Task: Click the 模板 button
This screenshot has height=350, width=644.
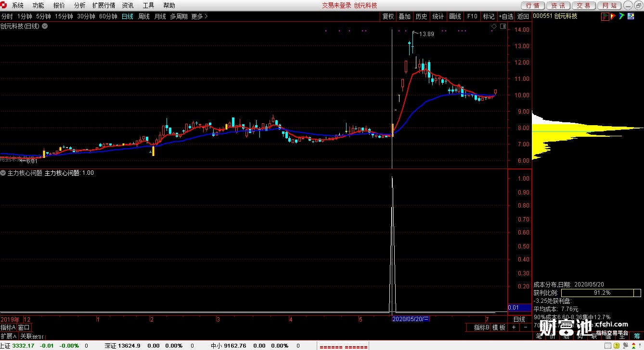Action: pos(499,327)
